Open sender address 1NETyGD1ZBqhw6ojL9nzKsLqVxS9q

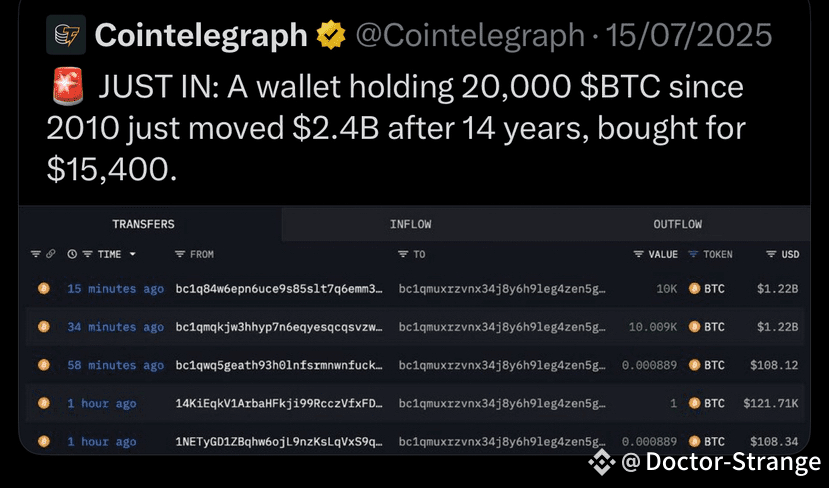pos(279,441)
